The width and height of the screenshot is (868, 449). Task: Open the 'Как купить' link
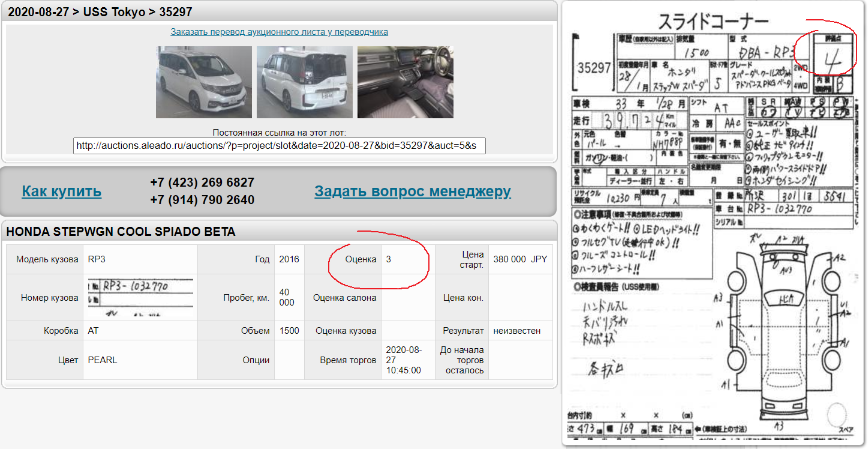62,191
